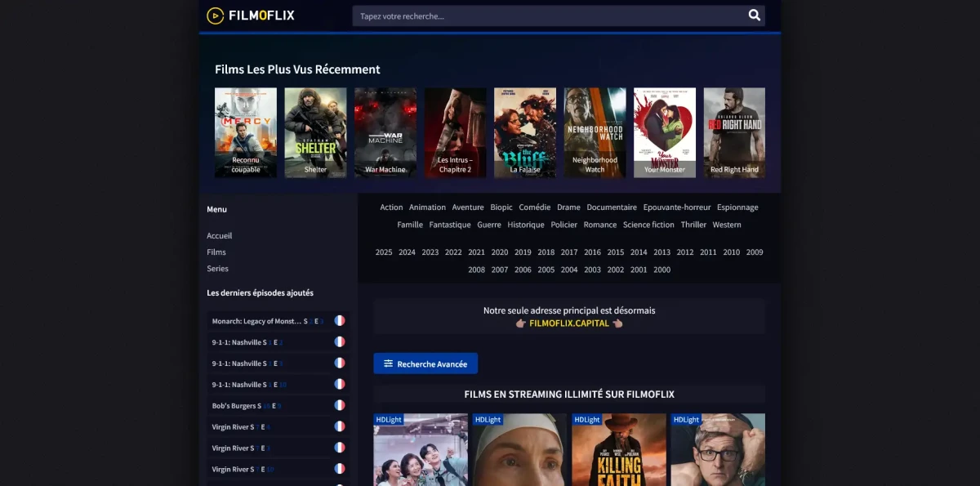Open Monarch: Legacy of Monsters episode
This screenshot has width=980, height=486.
tap(278, 321)
